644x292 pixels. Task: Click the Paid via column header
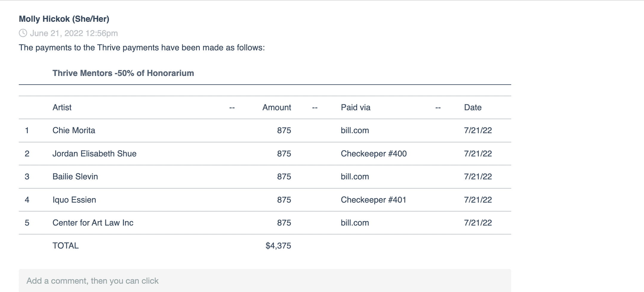point(356,108)
